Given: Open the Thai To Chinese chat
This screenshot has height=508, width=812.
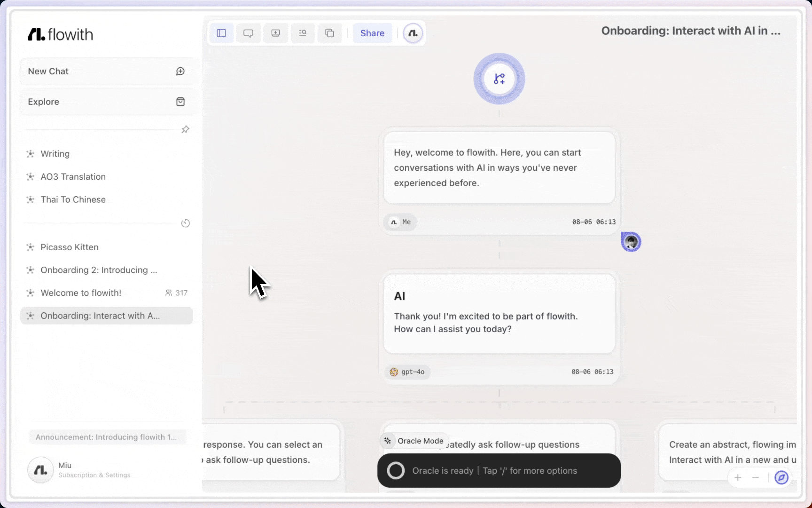Looking at the screenshot, I should coord(107,199).
